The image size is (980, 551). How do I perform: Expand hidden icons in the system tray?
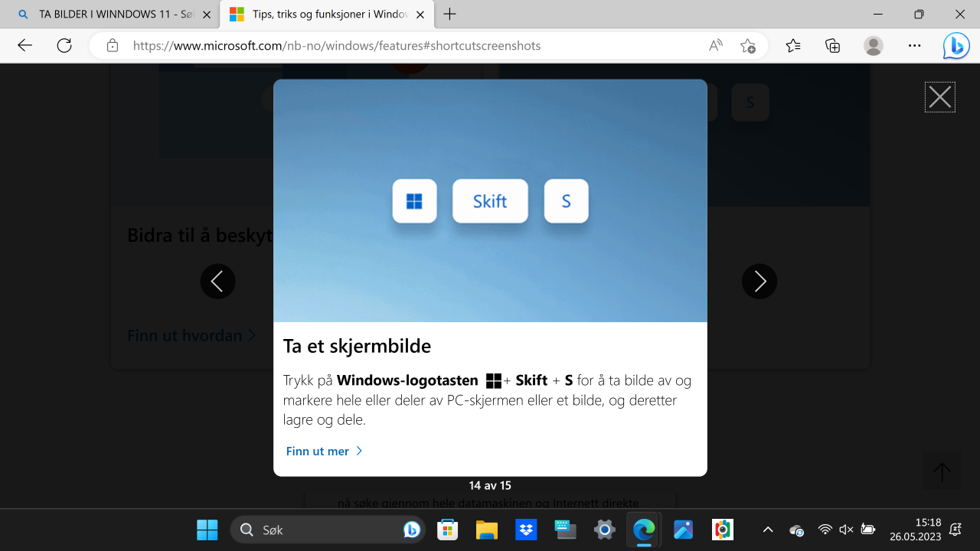point(768,530)
